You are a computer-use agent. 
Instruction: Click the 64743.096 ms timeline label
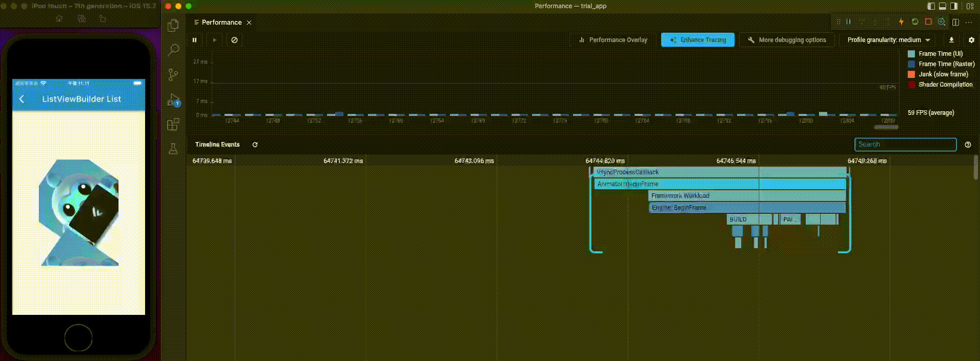click(474, 161)
